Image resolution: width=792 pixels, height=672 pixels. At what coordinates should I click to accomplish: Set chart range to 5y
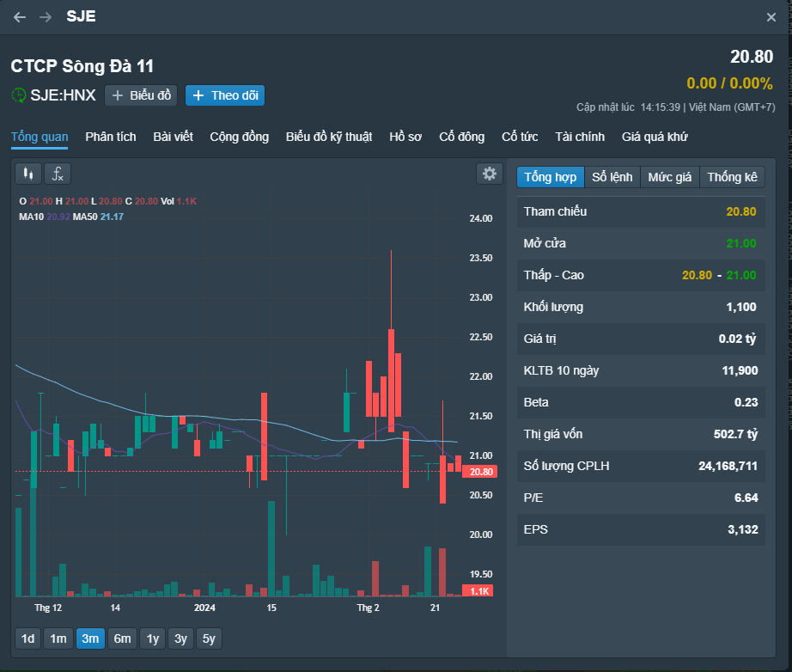click(x=209, y=638)
